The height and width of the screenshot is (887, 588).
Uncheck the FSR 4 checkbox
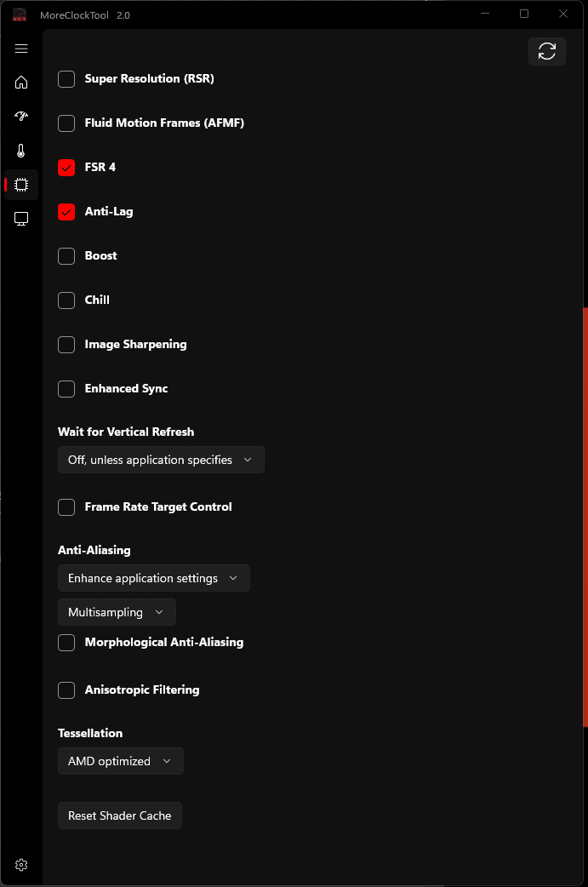pyautogui.click(x=66, y=168)
